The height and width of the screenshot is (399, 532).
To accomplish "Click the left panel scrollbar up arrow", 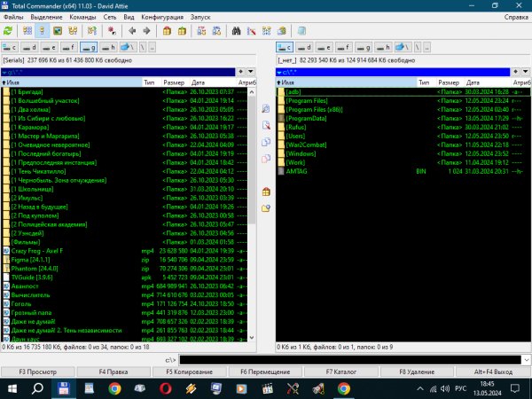I will pyautogui.click(x=252, y=92).
